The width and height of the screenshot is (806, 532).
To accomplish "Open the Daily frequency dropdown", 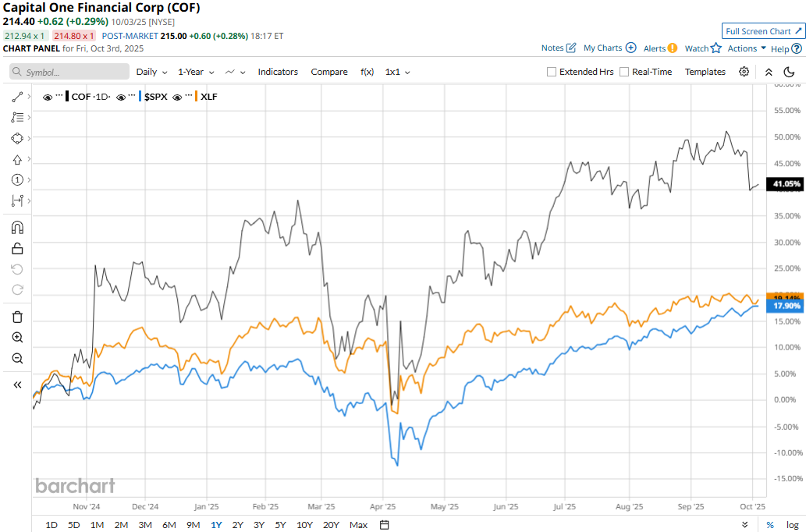I will pyautogui.click(x=151, y=72).
